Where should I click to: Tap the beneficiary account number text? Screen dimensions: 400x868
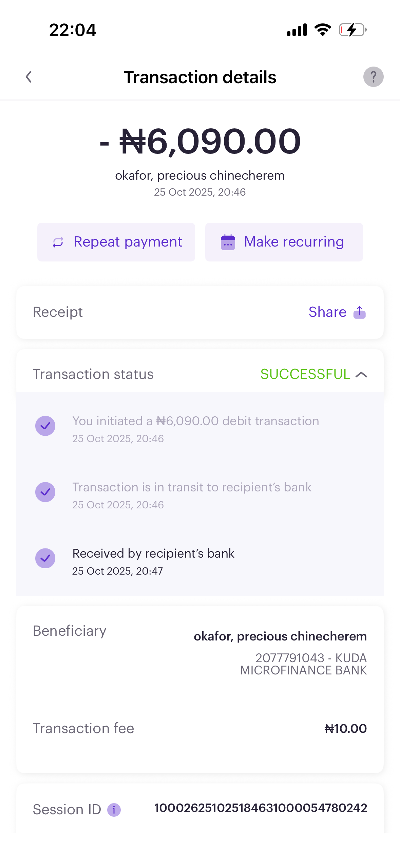point(289,658)
